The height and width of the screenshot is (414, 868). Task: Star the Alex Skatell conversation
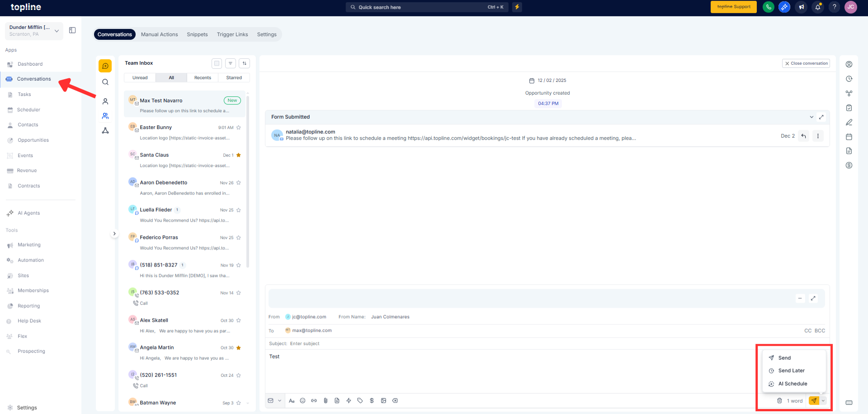239,321
